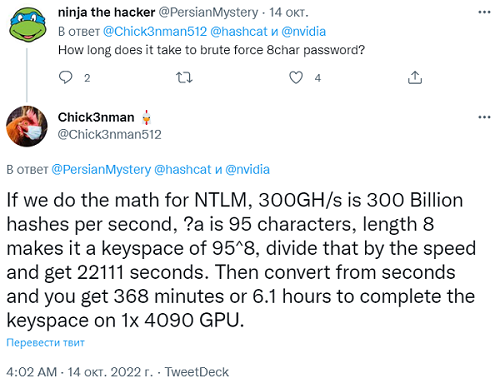Open @Chick3nman512 handle under display name
The height and width of the screenshot is (388, 500).
(x=109, y=134)
